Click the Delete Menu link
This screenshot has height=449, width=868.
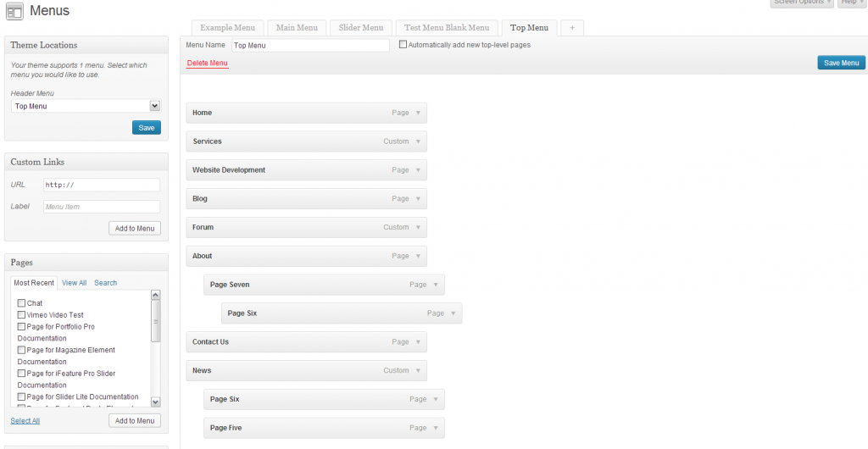coord(207,63)
